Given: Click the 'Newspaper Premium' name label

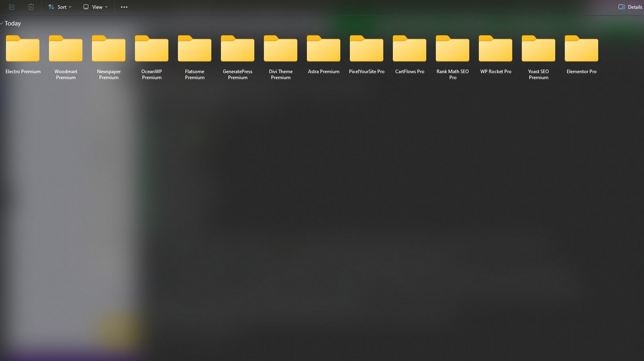Looking at the screenshot, I should point(109,74).
